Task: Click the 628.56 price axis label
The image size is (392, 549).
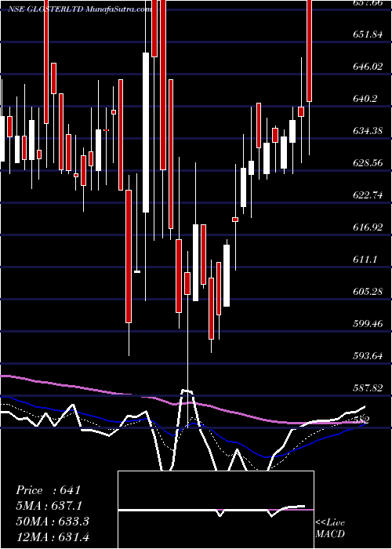Action: [368, 163]
